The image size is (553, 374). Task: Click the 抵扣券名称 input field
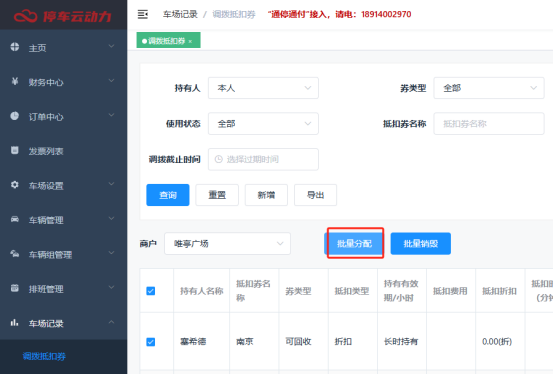pos(489,123)
